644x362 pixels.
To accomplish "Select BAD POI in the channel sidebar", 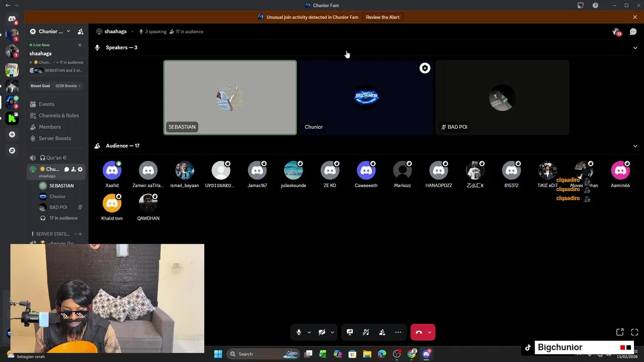I will coord(61,207).
